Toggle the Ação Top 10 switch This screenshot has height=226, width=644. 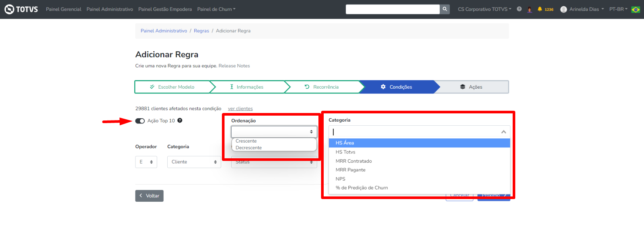[140, 121]
